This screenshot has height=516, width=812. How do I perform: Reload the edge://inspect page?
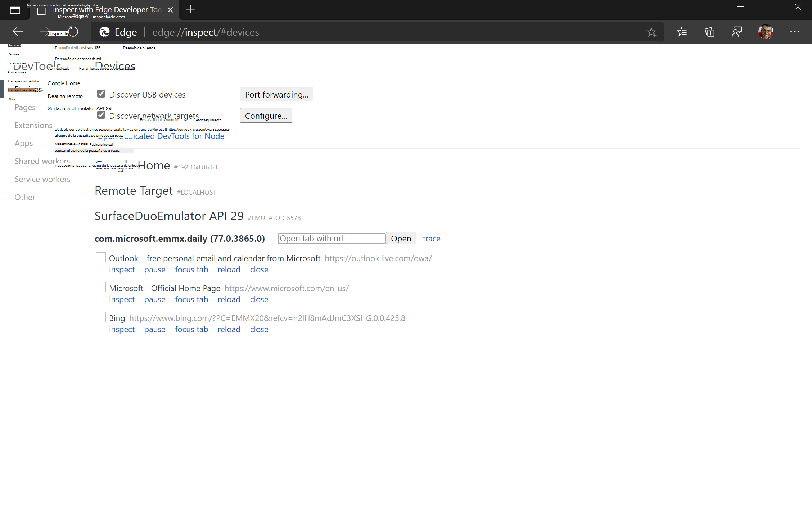tap(73, 32)
